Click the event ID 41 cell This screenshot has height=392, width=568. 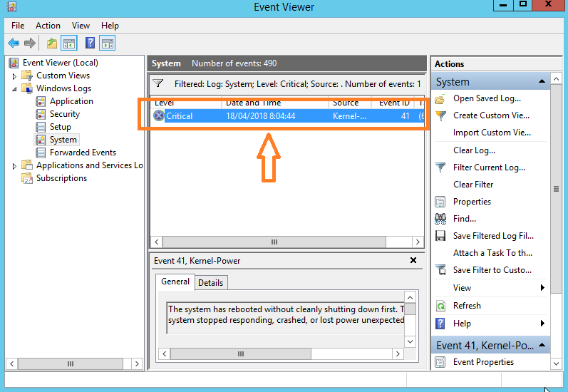pos(405,116)
